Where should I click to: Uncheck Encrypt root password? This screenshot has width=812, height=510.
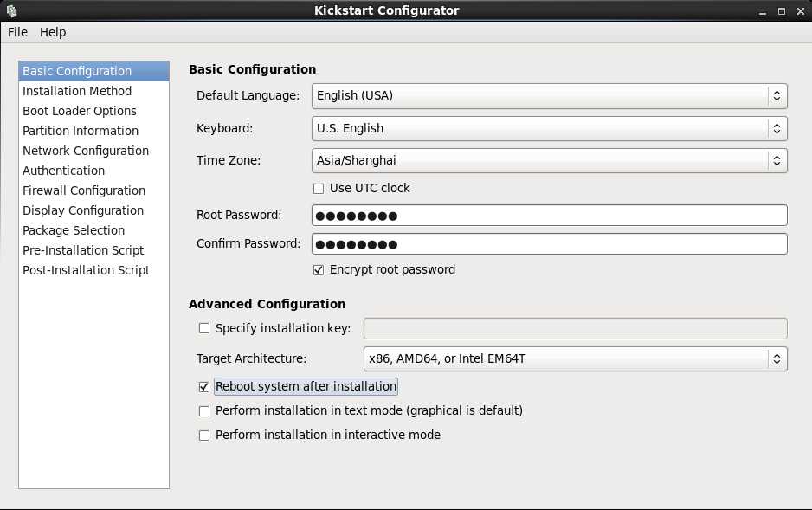click(319, 270)
